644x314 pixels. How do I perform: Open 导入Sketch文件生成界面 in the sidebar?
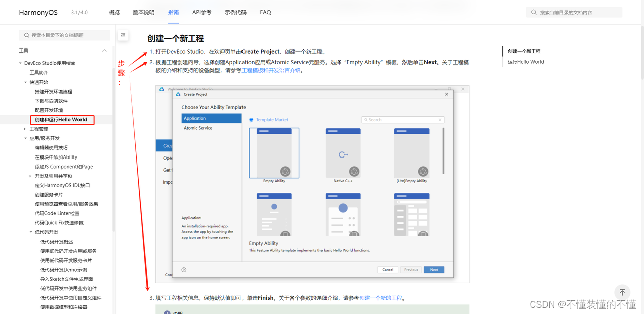[x=66, y=279]
